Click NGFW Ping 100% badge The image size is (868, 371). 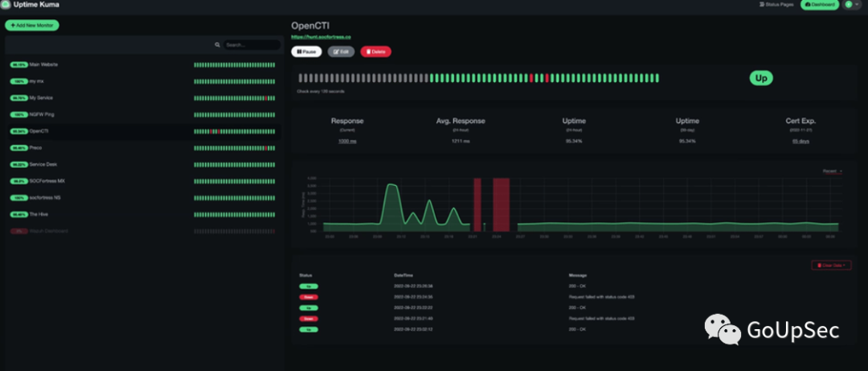click(x=18, y=115)
